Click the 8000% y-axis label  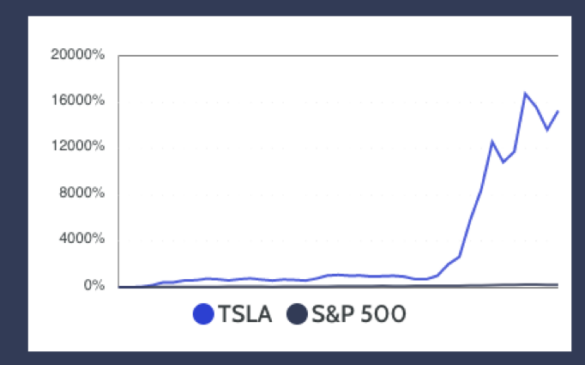(x=82, y=193)
